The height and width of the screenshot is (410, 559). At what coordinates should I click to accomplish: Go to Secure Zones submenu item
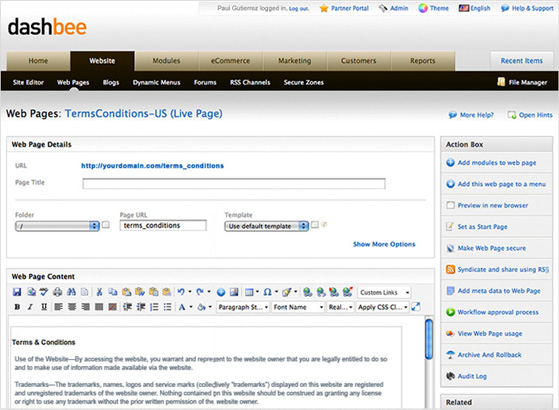point(304,82)
